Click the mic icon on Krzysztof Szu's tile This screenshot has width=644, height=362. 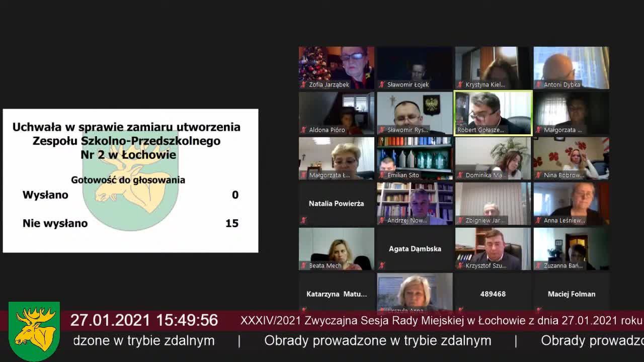pos(460,265)
